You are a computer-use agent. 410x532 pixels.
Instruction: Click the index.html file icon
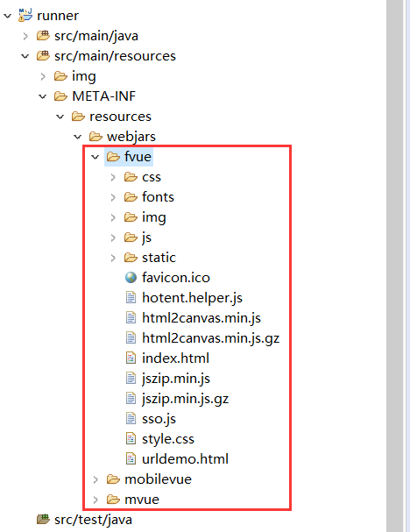tap(131, 358)
